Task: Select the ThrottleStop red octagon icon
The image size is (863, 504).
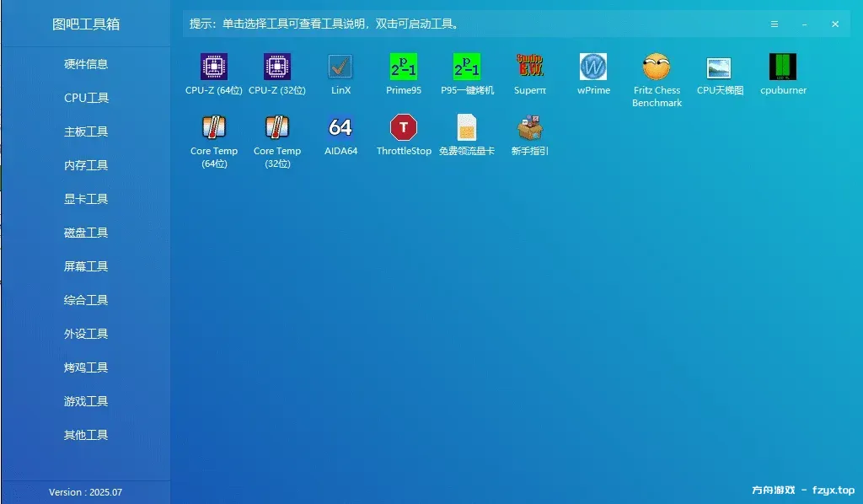Action: (x=404, y=127)
